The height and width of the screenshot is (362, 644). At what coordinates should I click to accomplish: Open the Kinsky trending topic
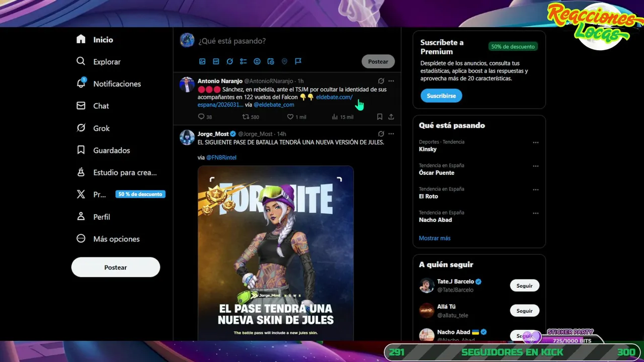(428, 149)
